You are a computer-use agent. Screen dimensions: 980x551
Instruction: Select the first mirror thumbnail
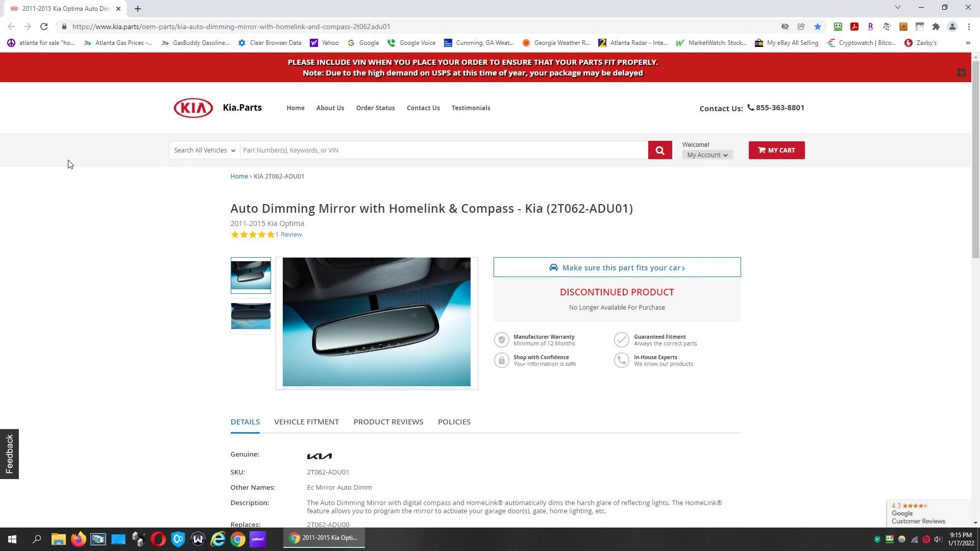[x=251, y=275]
